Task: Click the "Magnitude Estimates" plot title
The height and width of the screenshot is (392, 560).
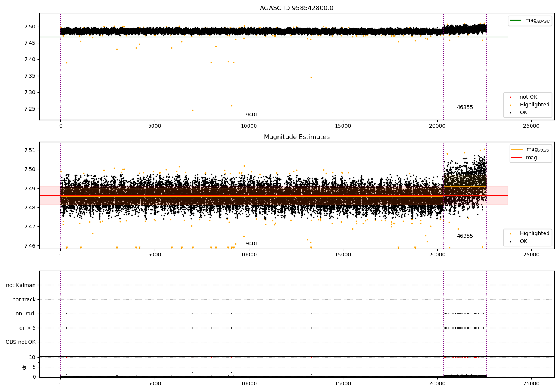Action: pos(296,137)
